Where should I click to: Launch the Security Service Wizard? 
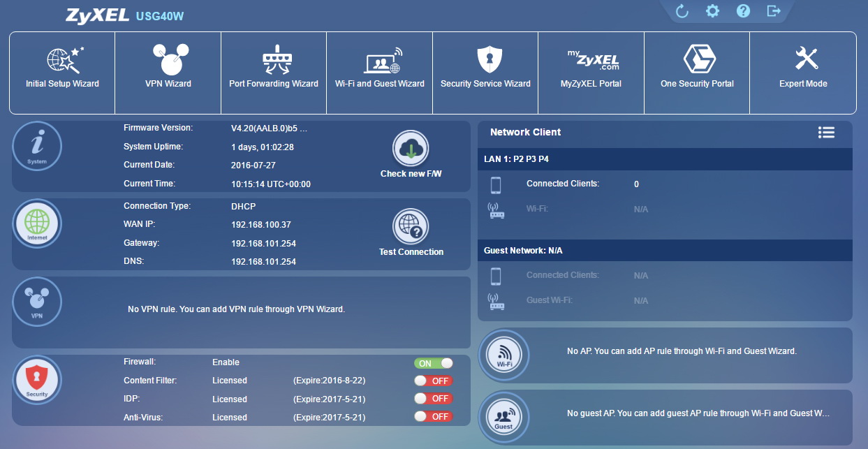(485, 73)
